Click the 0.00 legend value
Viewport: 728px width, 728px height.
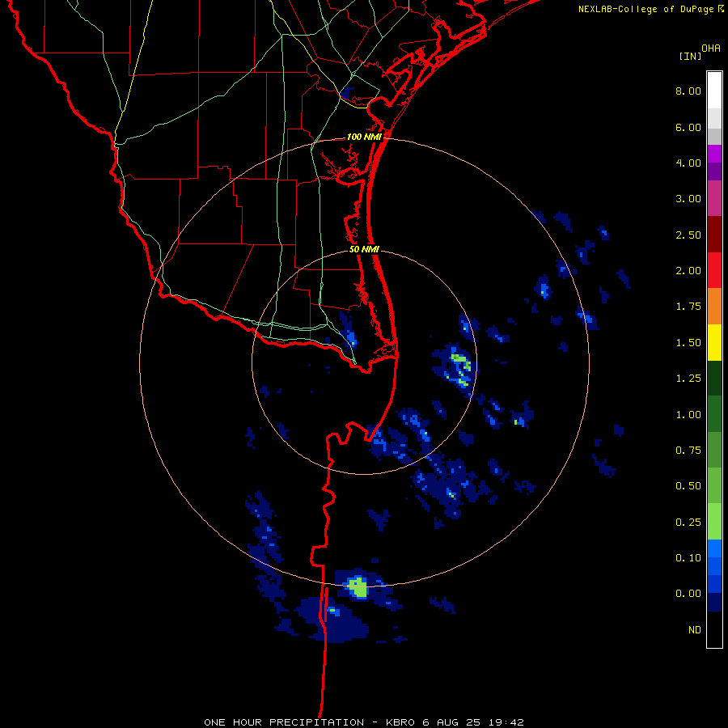pos(688,594)
